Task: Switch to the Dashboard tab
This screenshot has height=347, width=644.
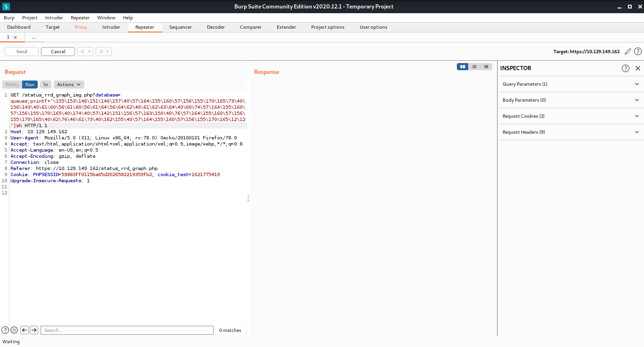Action: [x=19, y=27]
